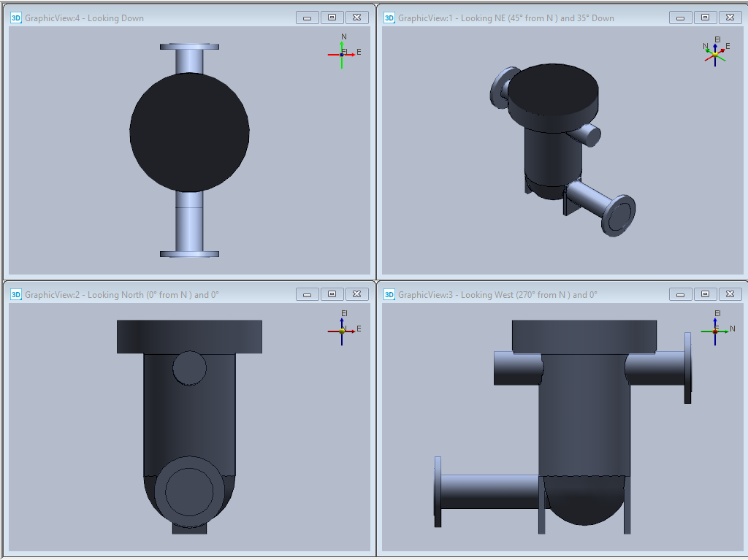Image resolution: width=748 pixels, height=560 pixels.
Task: Select the title 'GraphicView:3 - Looking West'
Action: [497, 295]
